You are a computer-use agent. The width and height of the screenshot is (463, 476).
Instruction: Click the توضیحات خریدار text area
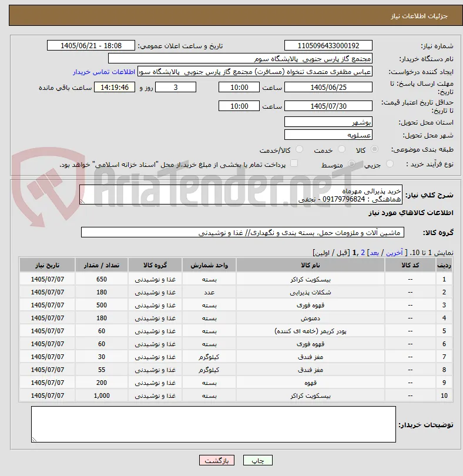point(213,424)
